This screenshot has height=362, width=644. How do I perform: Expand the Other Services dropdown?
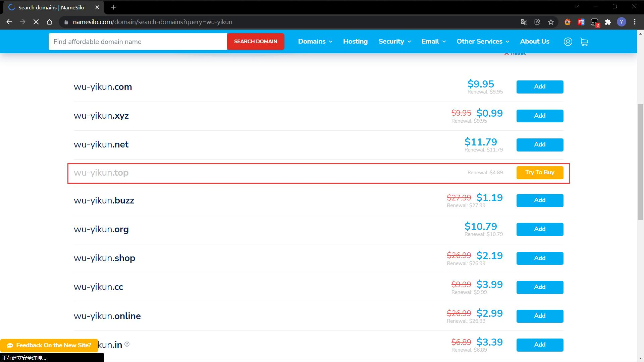coord(483,42)
